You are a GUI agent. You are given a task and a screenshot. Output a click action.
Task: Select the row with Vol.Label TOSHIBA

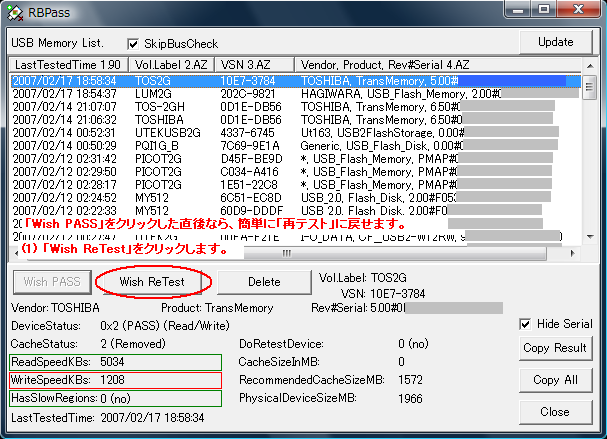pyautogui.click(x=296, y=120)
